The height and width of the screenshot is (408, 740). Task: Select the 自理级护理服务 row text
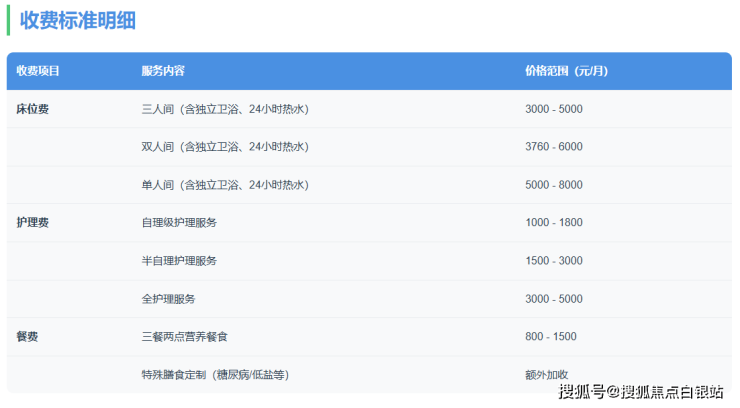pyautogui.click(x=179, y=223)
